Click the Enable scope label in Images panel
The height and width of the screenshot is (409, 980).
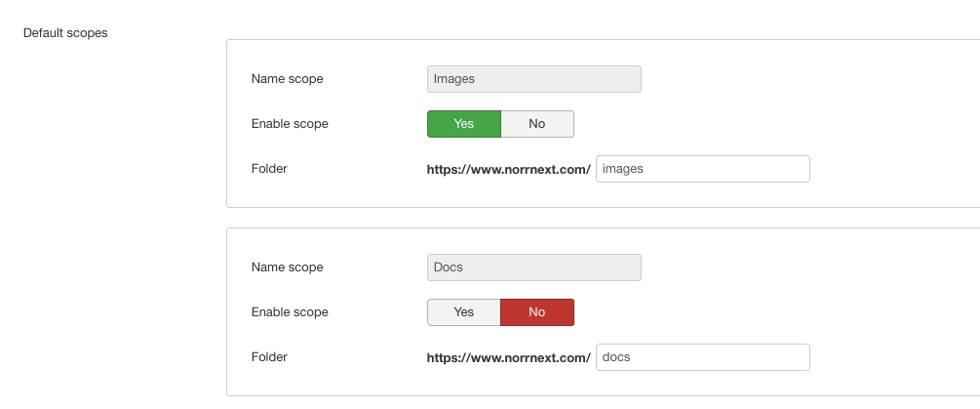point(290,124)
